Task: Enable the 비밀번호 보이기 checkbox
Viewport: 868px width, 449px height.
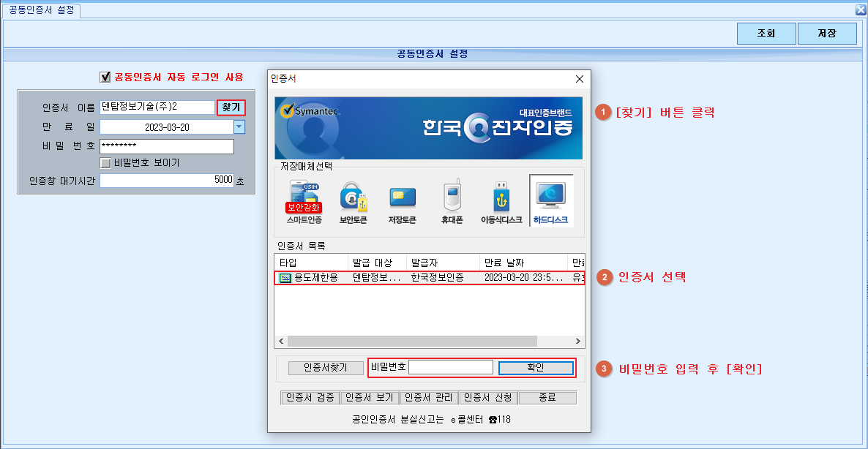Action: 105,163
